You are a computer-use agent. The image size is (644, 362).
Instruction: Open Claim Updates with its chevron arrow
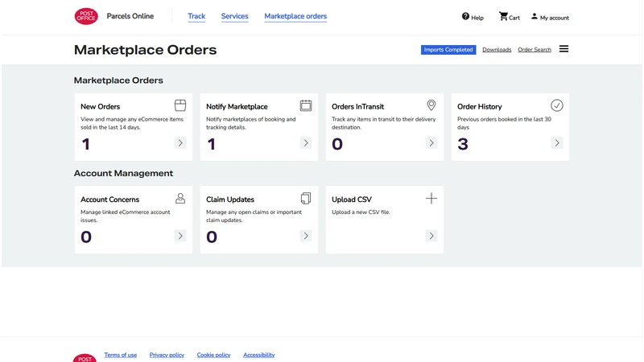pyautogui.click(x=306, y=236)
